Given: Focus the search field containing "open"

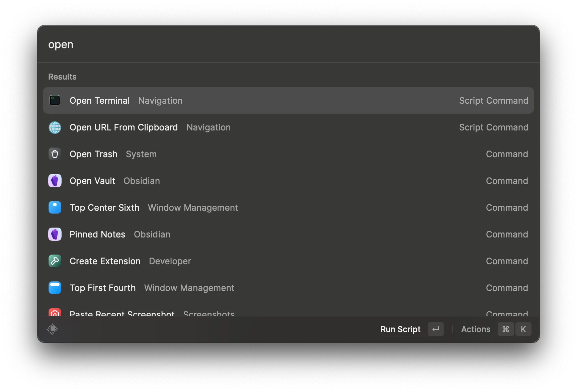Looking at the screenshot, I should [x=288, y=44].
